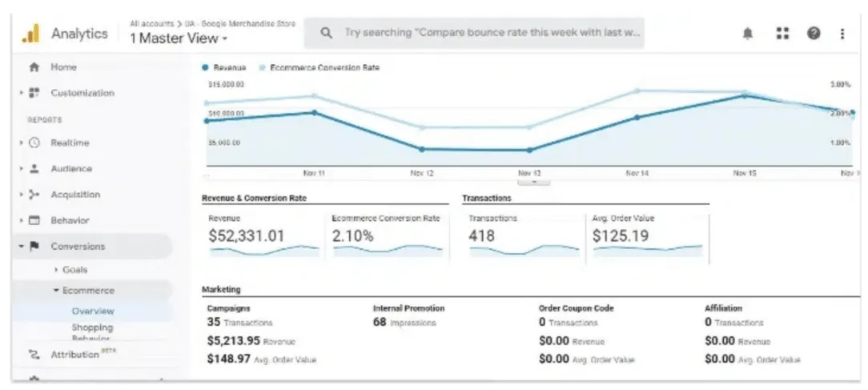
Task: Click the Google Merchandise Store breadcrumb
Action: pyautogui.click(x=240, y=24)
